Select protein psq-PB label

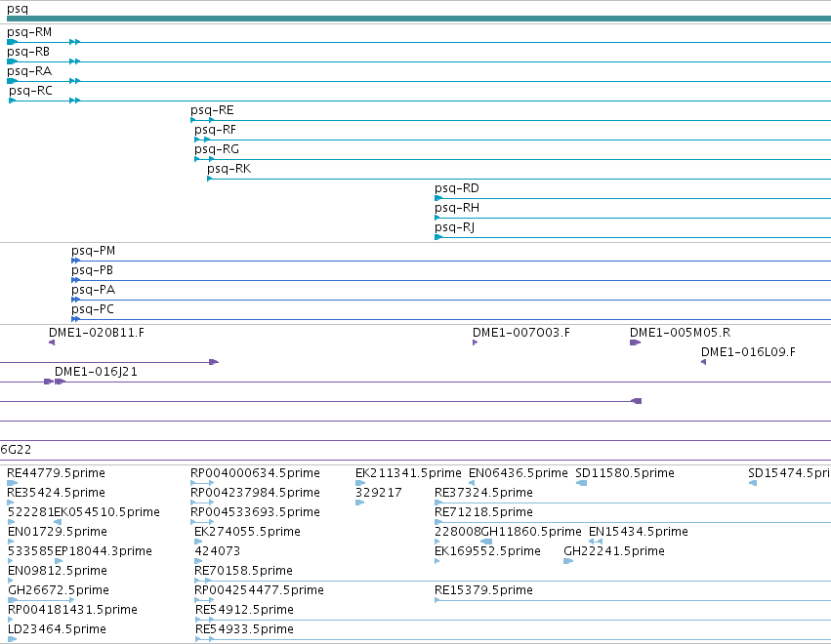pos(92,270)
